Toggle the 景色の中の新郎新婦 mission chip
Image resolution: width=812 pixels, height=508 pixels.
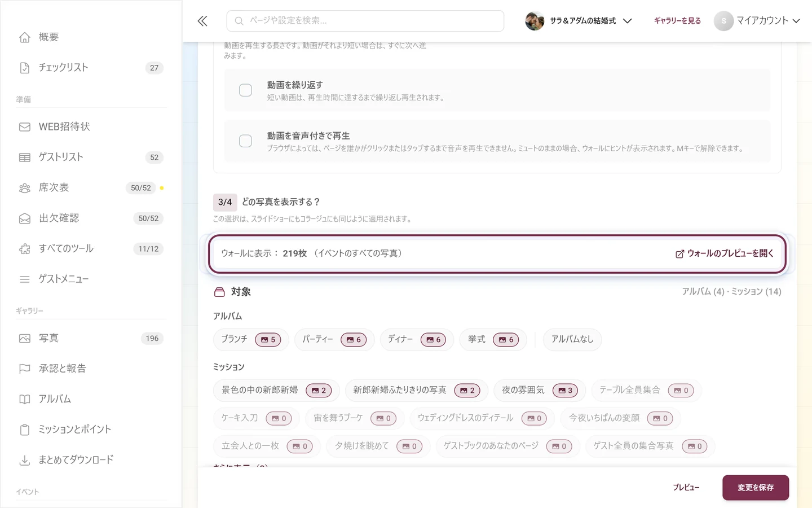(x=276, y=390)
